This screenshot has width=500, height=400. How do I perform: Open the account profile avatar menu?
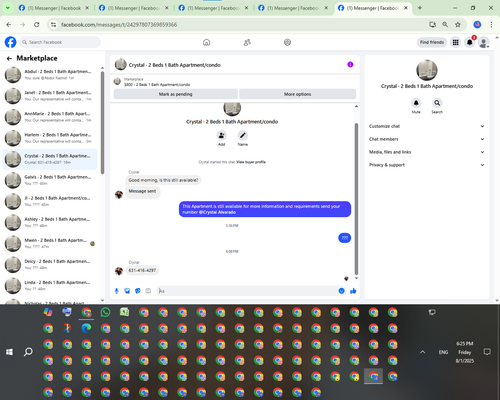(483, 42)
